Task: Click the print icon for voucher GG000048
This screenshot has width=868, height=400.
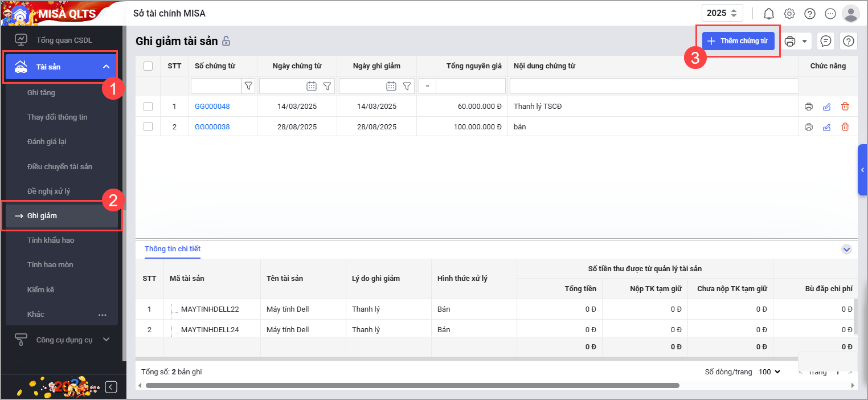Action: coord(808,107)
